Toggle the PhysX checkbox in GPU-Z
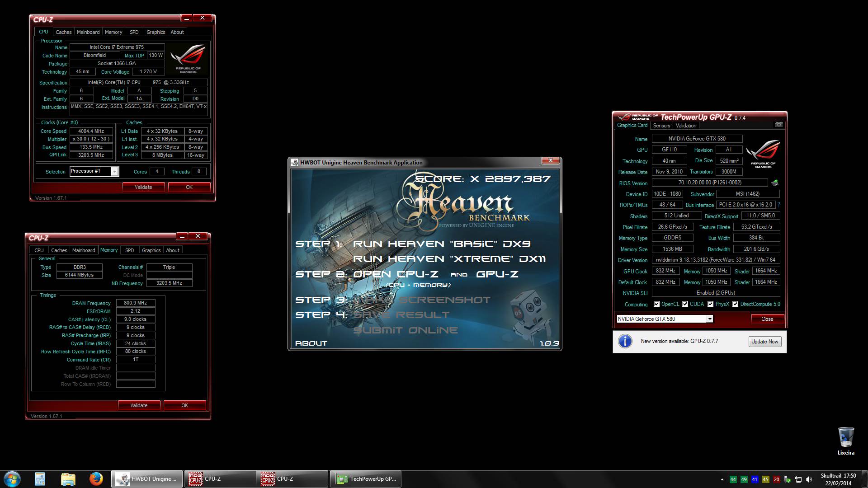The height and width of the screenshot is (488, 868). (711, 304)
